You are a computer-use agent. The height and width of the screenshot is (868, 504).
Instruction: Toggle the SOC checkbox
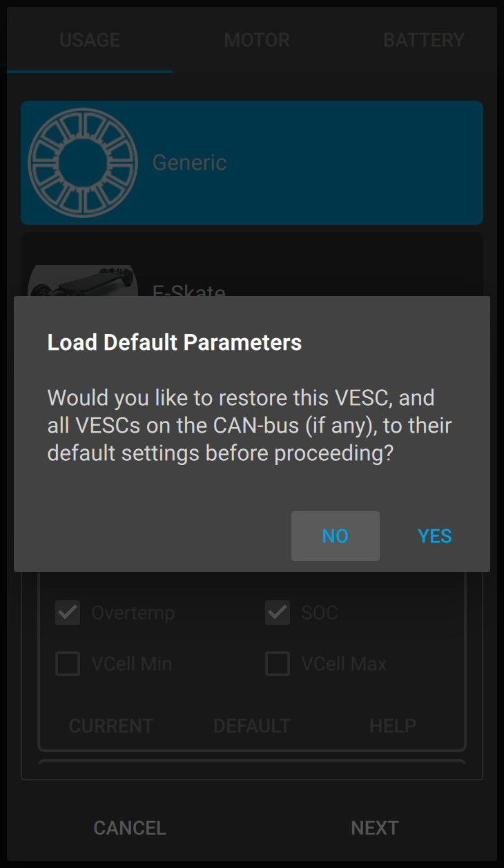click(x=278, y=613)
